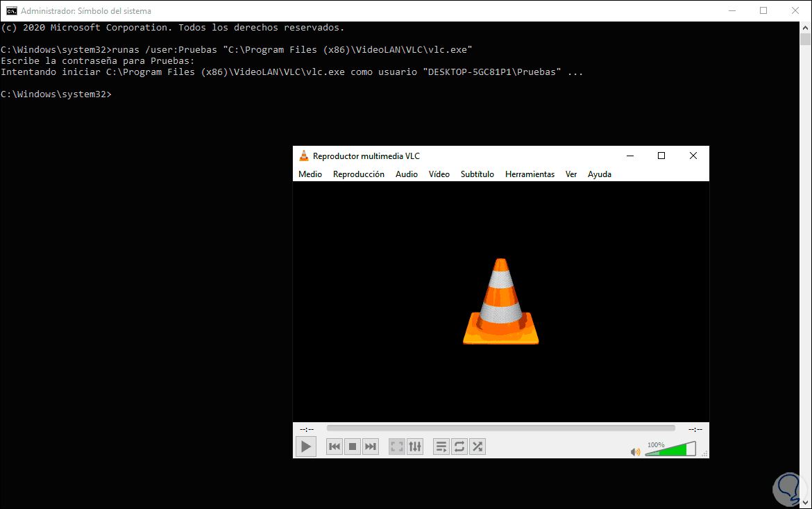Click the remaining time label in VLC
Screen dimensions: 812x509
tap(695, 429)
